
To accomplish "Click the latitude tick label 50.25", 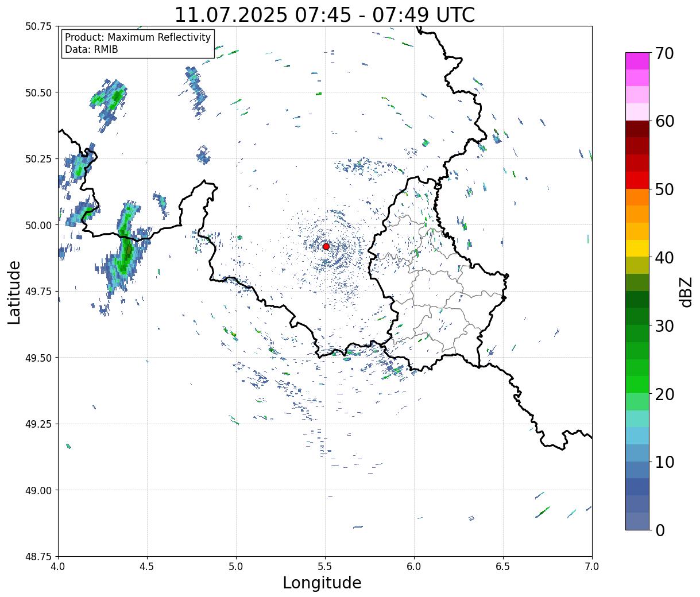I will pyautogui.click(x=38, y=159).
